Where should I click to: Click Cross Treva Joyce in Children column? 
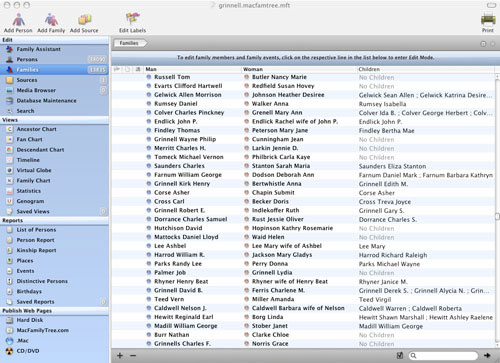[385, 202]
